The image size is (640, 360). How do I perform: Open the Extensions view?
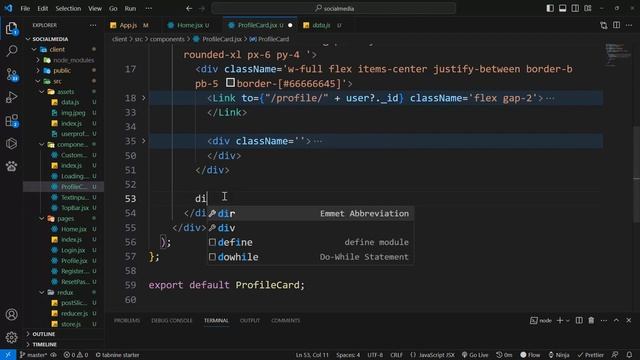click(11, 120)
